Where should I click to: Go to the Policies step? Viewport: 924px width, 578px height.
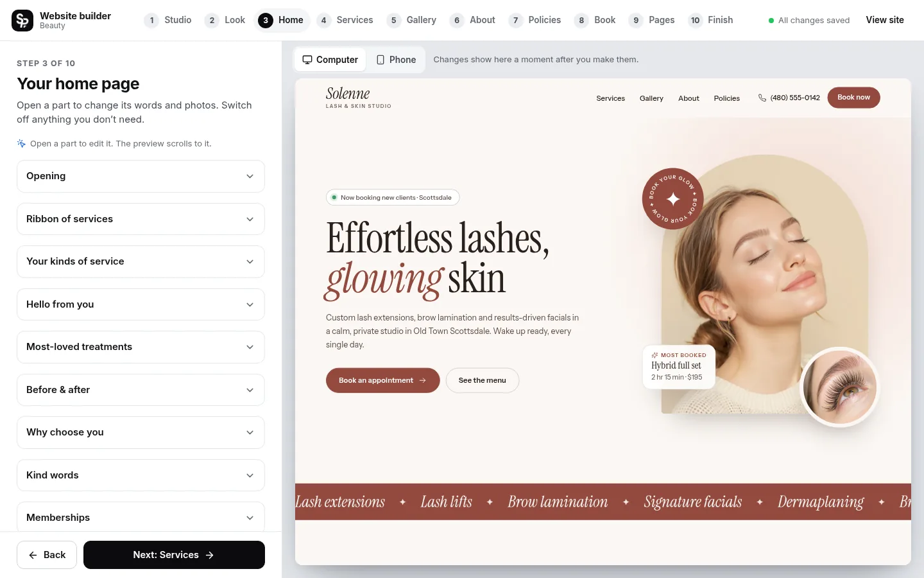tap(535, 21)
